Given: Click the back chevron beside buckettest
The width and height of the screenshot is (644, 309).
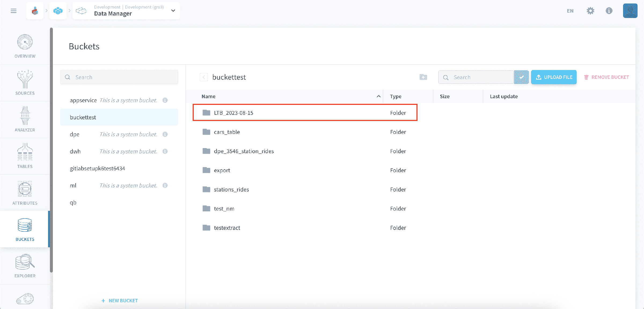Looking at the screenshot, I should [204, 77].
